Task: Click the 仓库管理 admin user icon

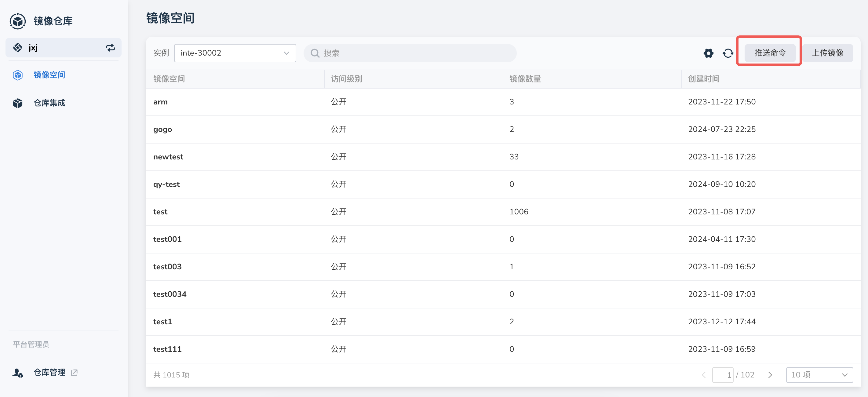Action: pyautogui.click(x=17, y=373)
